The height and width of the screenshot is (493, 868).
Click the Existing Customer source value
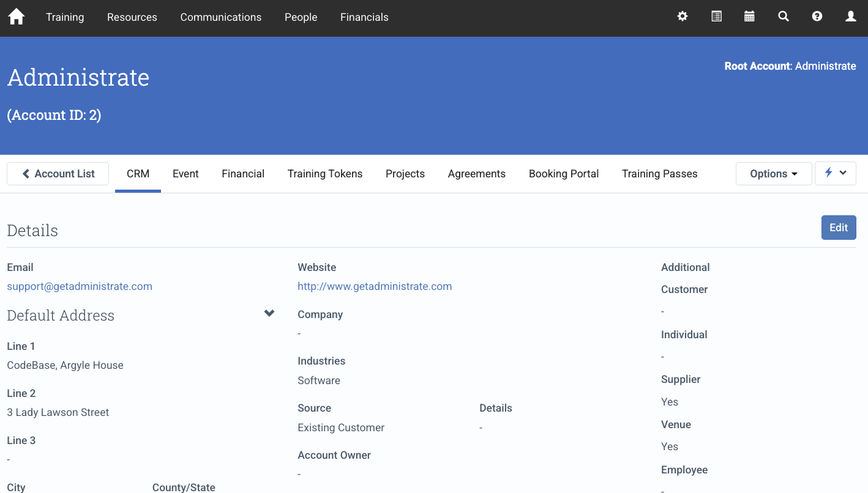point(341,428)
